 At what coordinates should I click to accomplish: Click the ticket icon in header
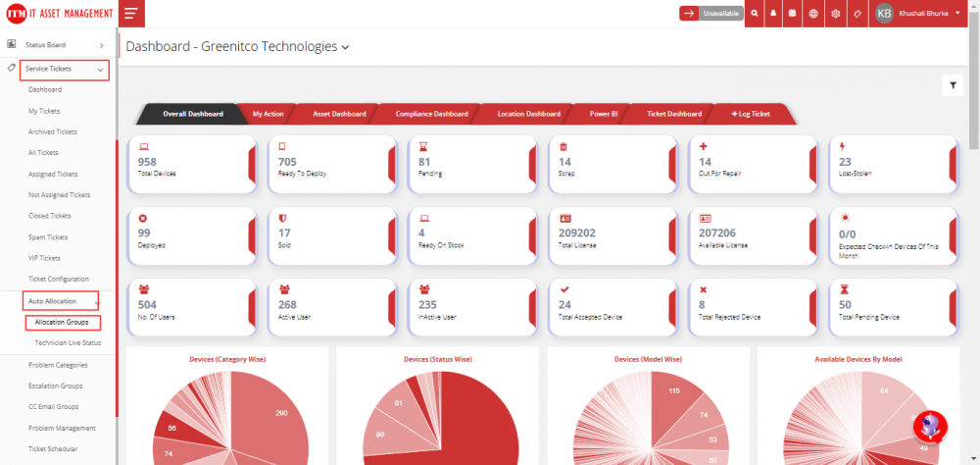[x=857, y=14]
